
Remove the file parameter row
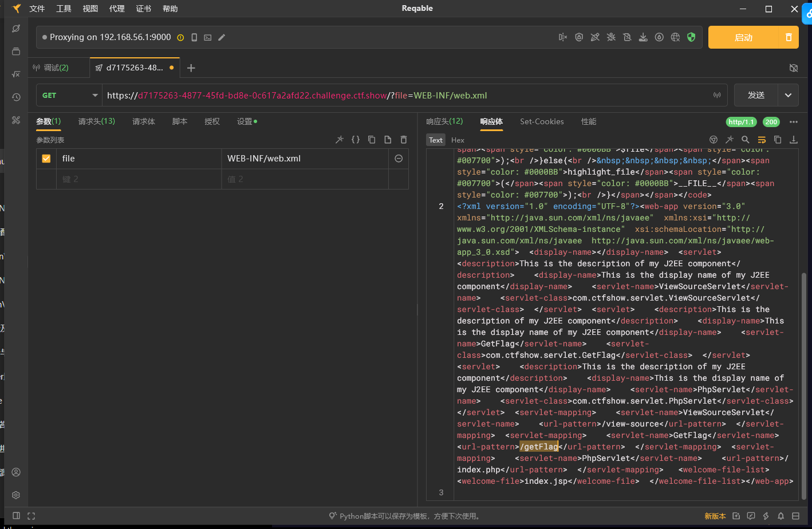point(399,159)
